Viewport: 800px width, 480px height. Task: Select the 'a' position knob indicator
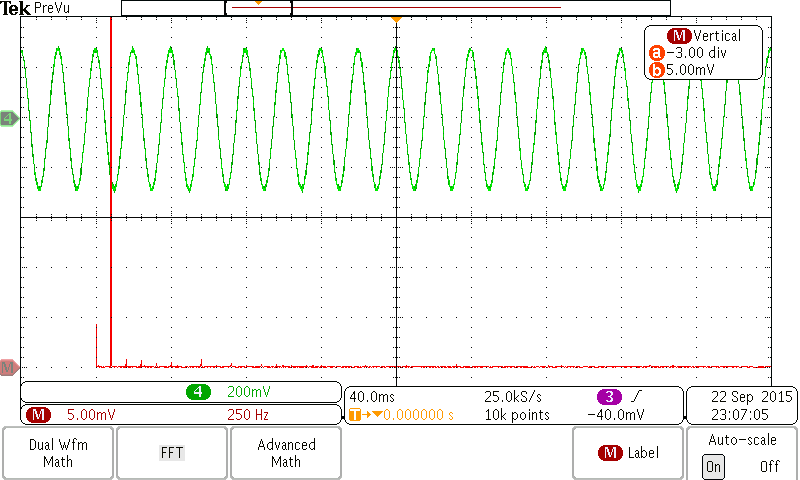click(x=657, y=53)
